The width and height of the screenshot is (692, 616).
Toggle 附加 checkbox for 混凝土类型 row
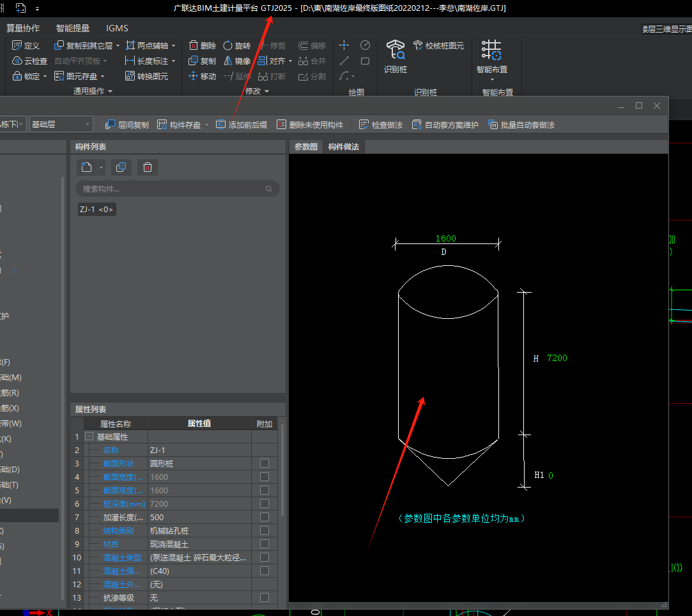tap(265, 557)
